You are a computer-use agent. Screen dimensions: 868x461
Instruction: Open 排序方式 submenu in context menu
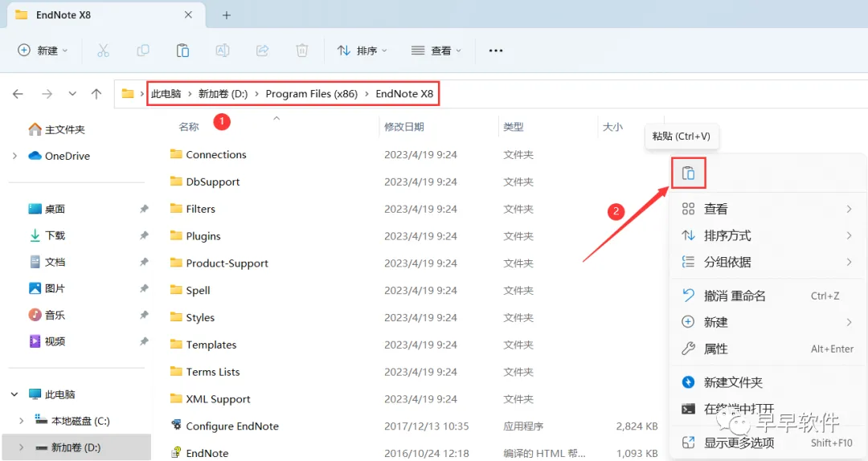click(768, 236)
